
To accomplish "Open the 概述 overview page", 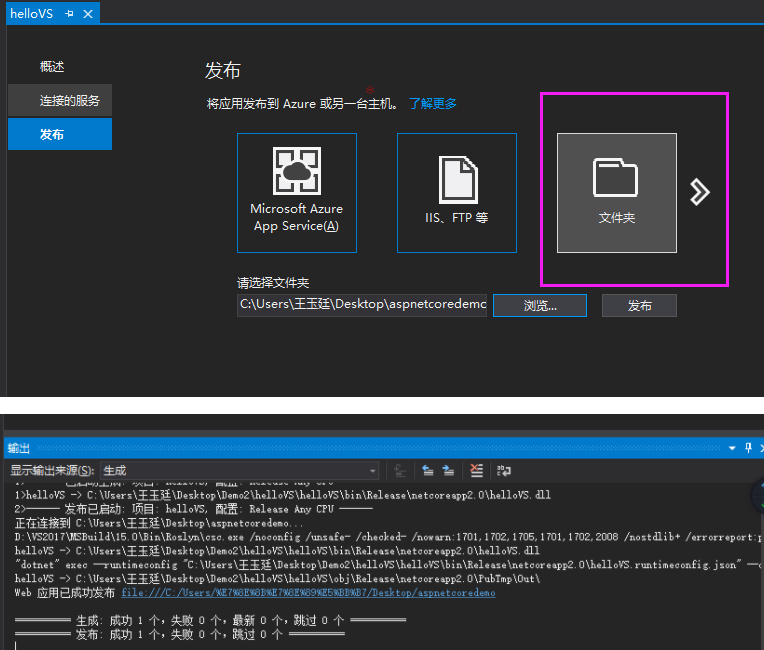I will point(52,67).
